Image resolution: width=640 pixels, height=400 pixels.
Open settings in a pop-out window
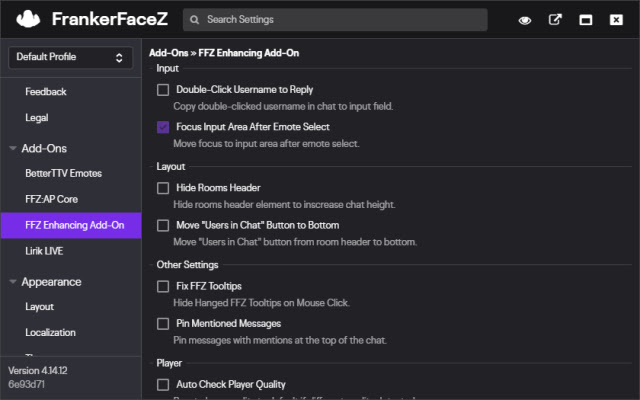(556, 20)
